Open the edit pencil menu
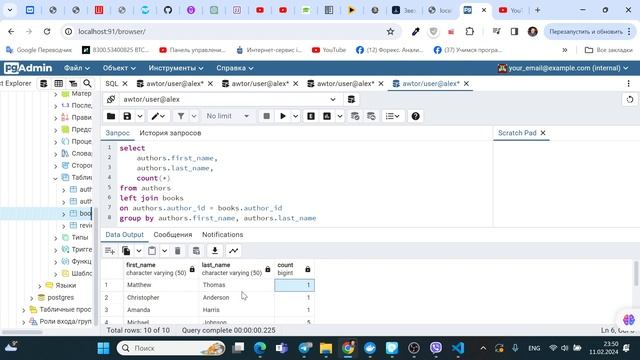640x360 pixels. click(x=158, y=116)
